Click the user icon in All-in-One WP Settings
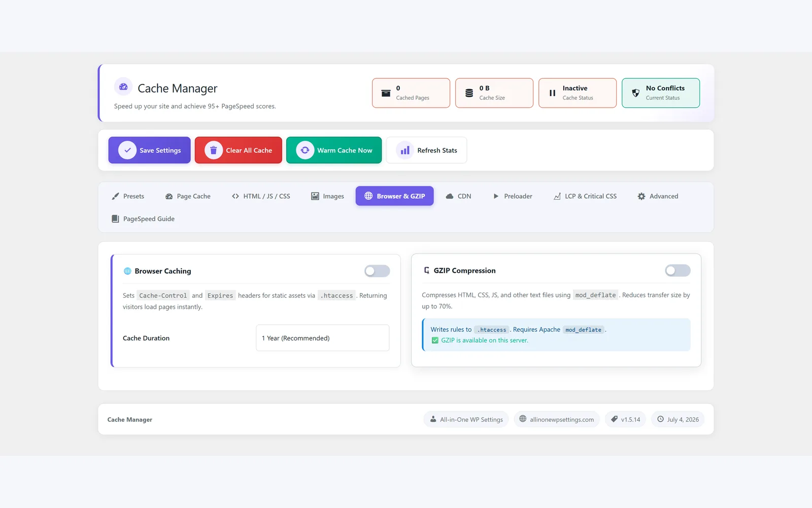Image resolution: width=812 pixels, height=508 pixels. tap(433, 419)
